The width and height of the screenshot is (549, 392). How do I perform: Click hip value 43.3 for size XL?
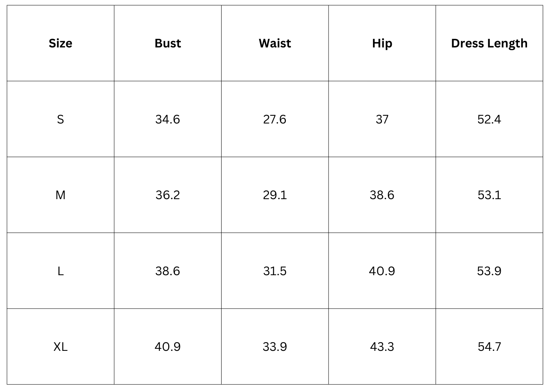[x=382, y=347]
